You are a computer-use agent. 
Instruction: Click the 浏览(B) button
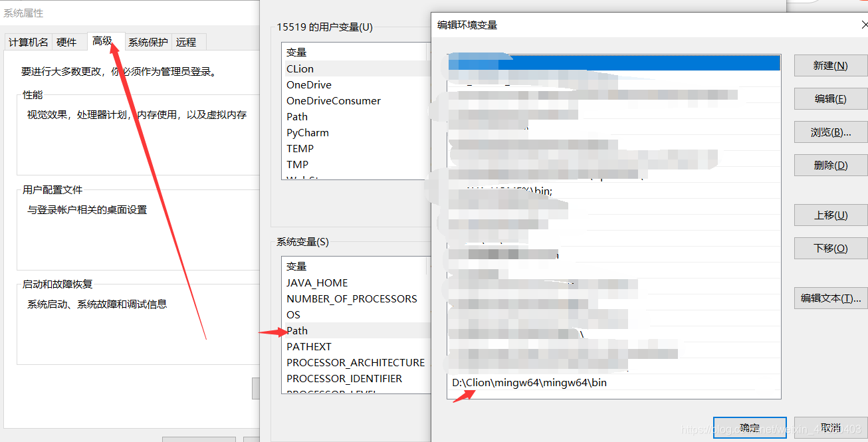tap(829, 132)
